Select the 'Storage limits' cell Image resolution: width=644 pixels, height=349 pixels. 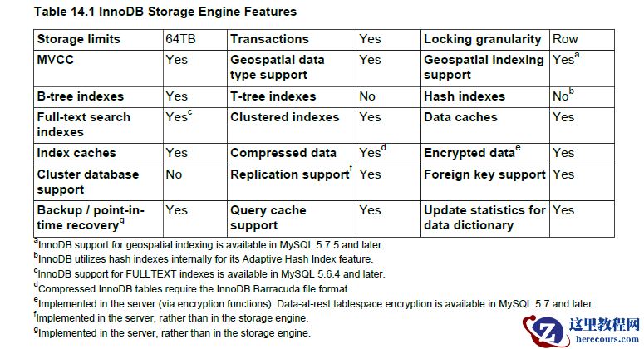pyautogui.click(x=79, y=39)
